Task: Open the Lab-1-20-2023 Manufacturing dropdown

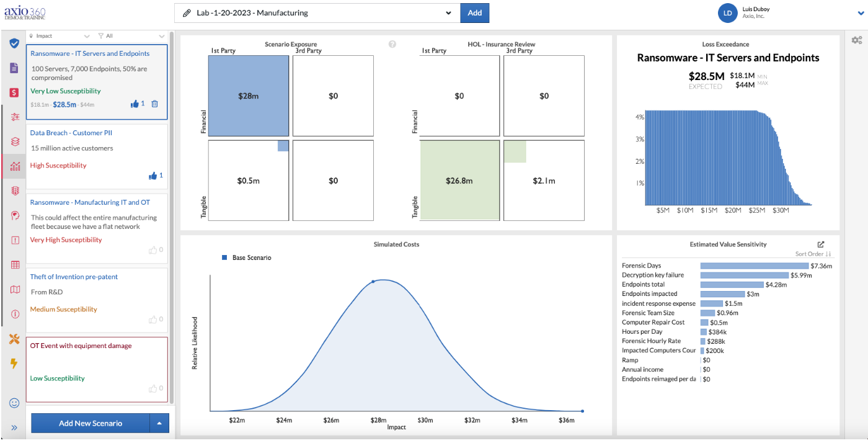Action: click(x=317, y=13)
